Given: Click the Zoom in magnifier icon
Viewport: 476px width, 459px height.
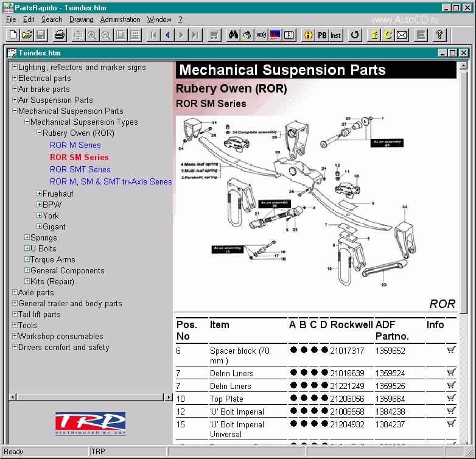Looking at the screenshot, I should click(x=92, y=35).
